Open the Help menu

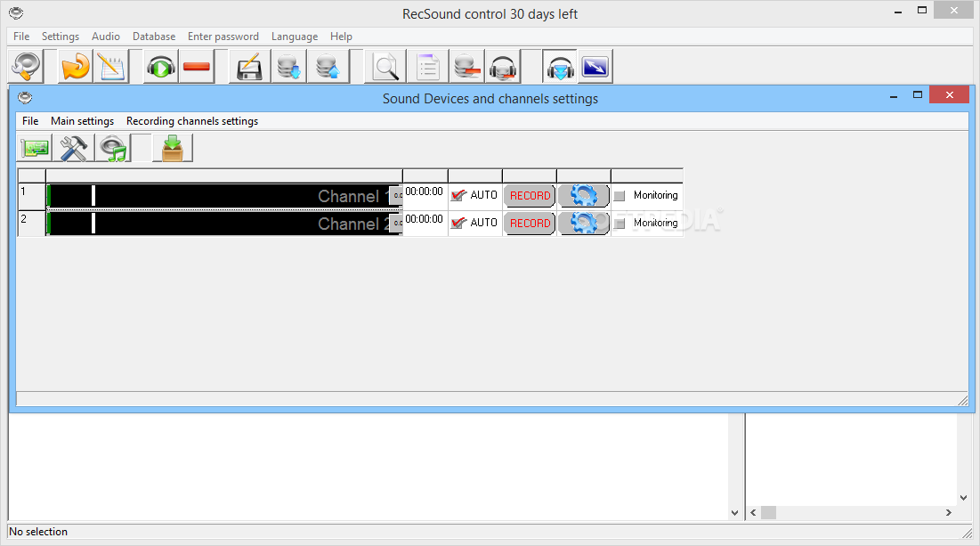click(341, 37)
